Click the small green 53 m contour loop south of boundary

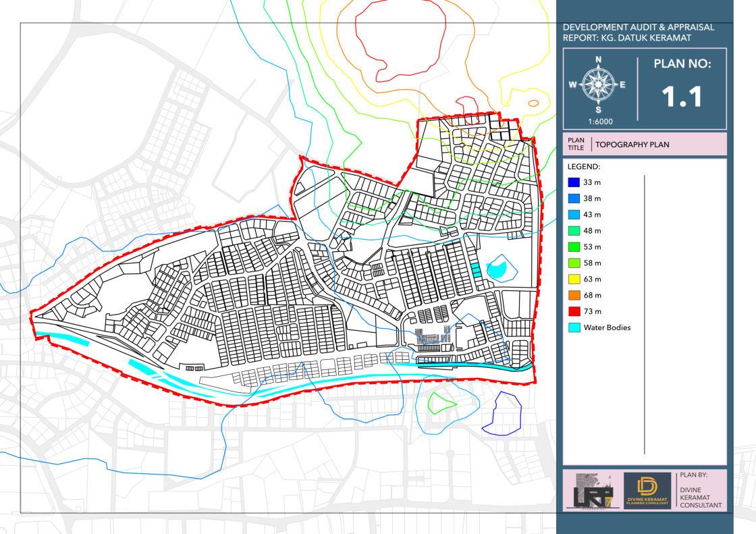(x=441, y=403)
